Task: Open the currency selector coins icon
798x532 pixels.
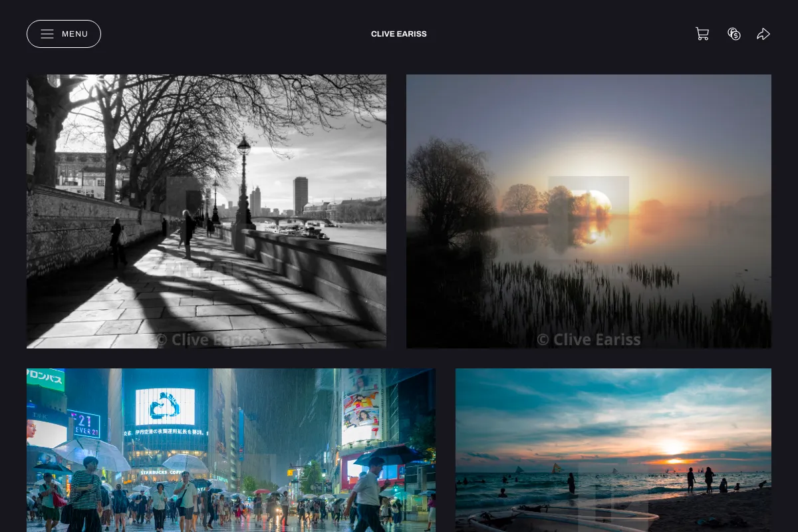Action: coord(734,34)
